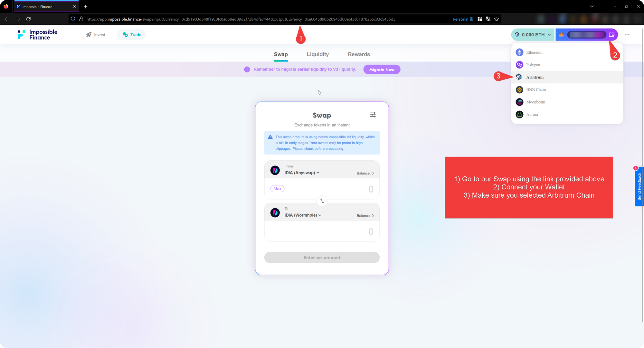Click the browser back arrow
Viewport: 644px width, 348px height.
tap(7, 19)
